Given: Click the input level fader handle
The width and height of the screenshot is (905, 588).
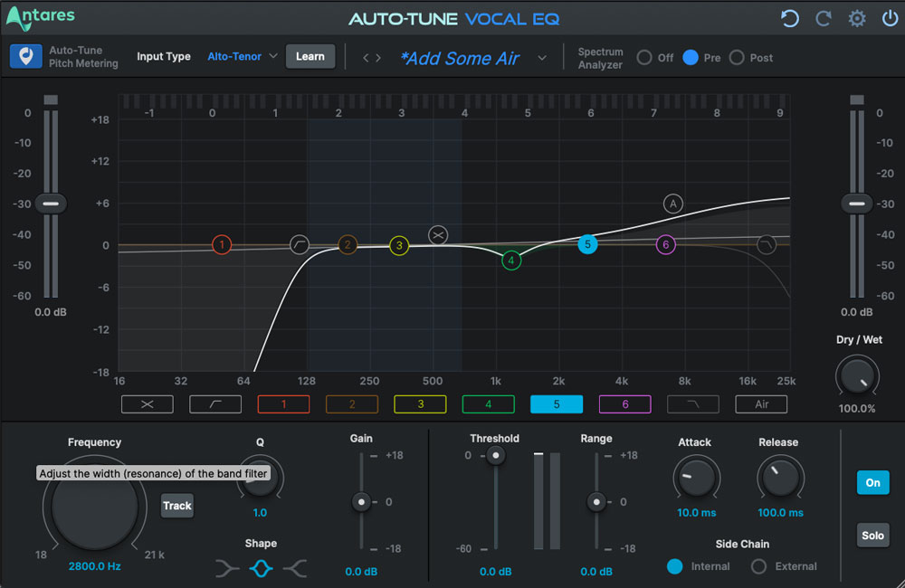Looking at the screenshot, I should click(x=51, y=204).
